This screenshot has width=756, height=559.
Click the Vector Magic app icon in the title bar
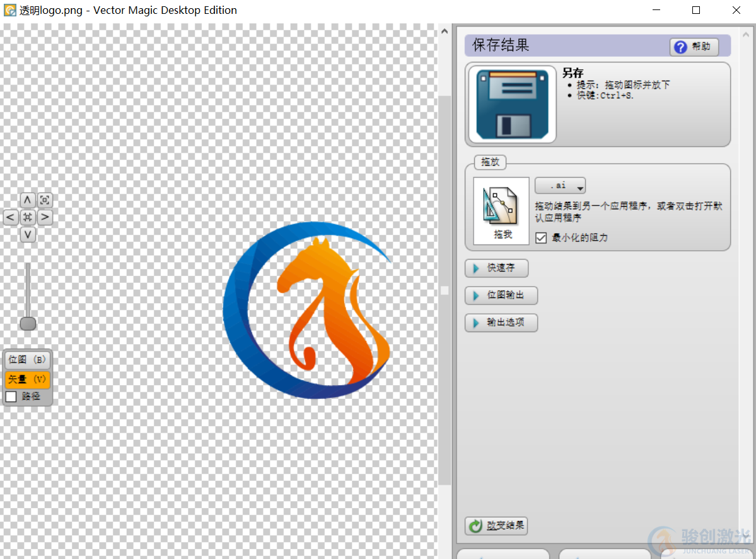point(9,10)
